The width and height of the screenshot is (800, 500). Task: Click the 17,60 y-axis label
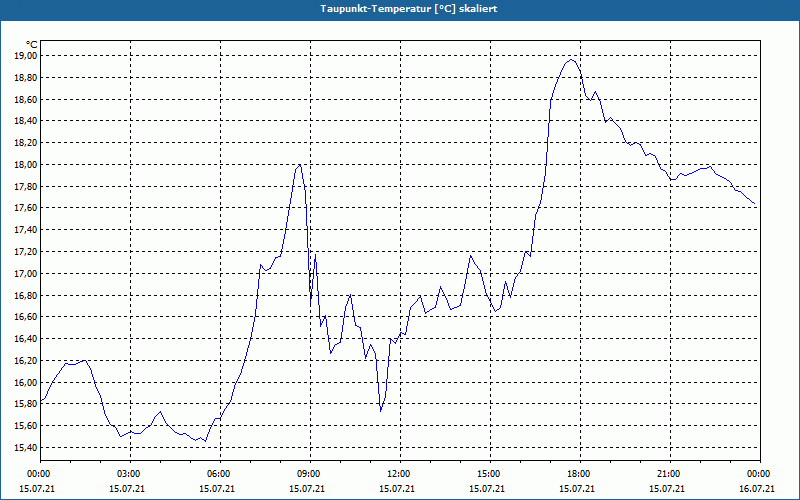tap(27, 208)
